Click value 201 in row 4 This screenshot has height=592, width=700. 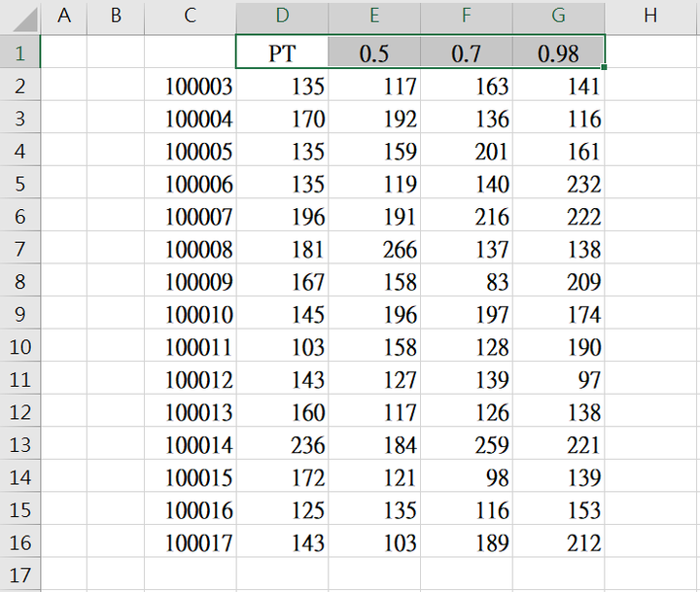(x=467, y=150)
